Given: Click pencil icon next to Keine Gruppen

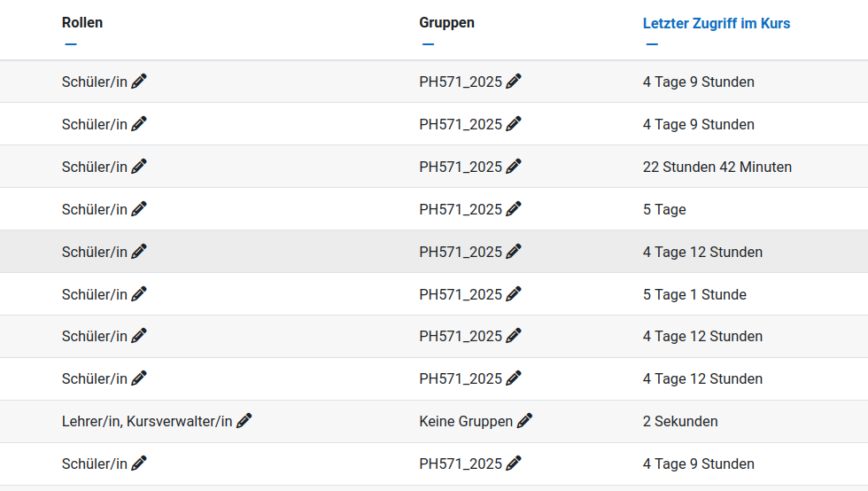Looking at the screenshot, I should (524, 420).
